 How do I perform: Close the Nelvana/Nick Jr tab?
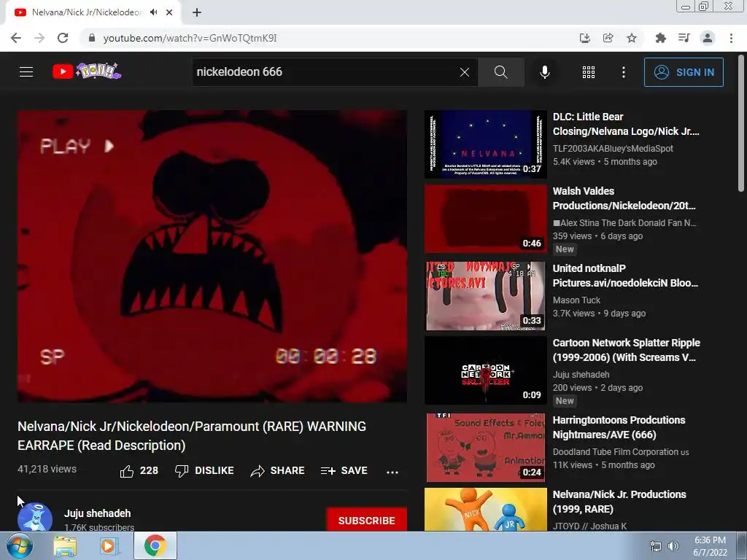(169, 12)
